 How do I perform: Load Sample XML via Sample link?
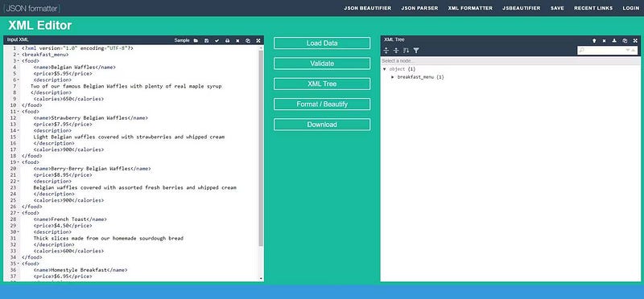click(x=182, y=41)
